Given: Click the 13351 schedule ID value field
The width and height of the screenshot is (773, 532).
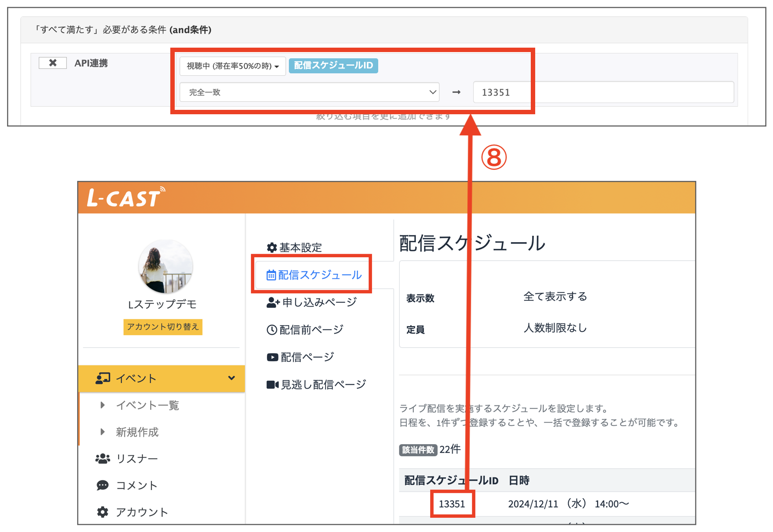Looking at the screenshot, I should point(502,92).
